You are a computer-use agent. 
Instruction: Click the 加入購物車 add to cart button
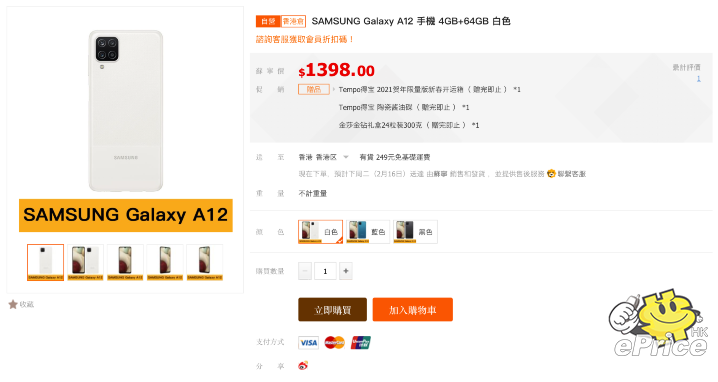coord(413,310)
